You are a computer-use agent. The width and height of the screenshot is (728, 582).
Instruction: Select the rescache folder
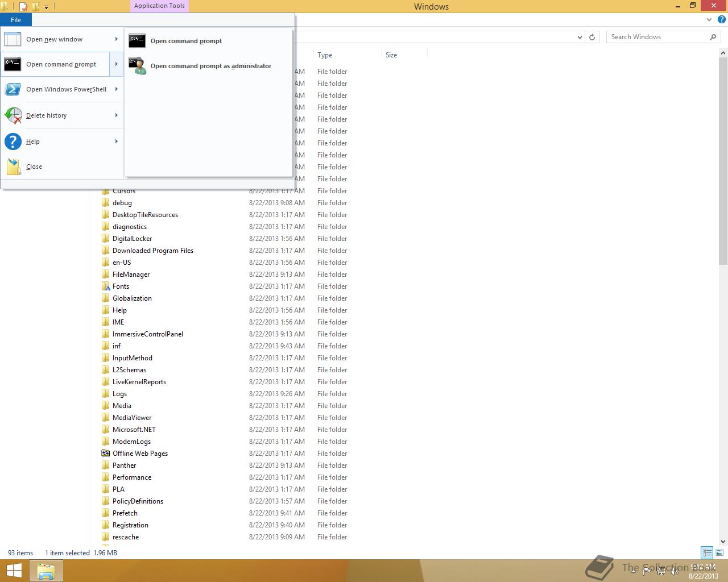pyautogui.click(x=126, y=537)
